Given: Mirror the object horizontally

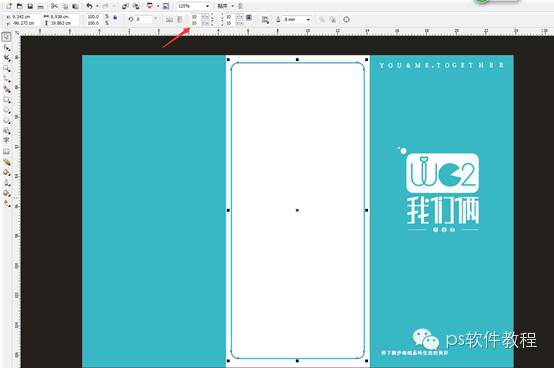Looking at the screenshot, I should click(x=170, y=20).
